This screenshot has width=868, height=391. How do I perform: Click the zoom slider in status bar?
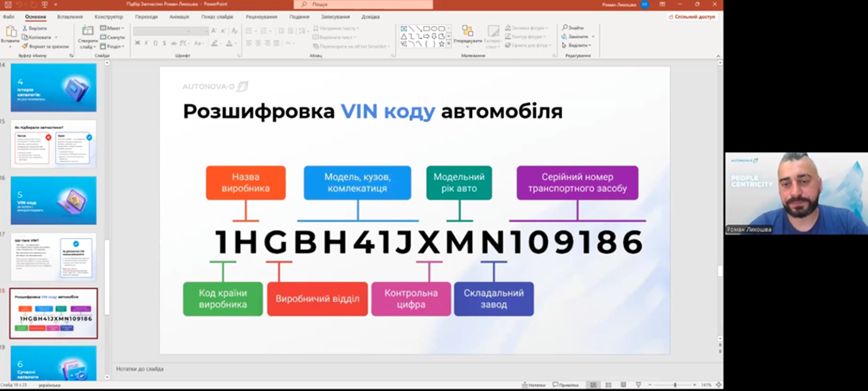pos(674,385)
